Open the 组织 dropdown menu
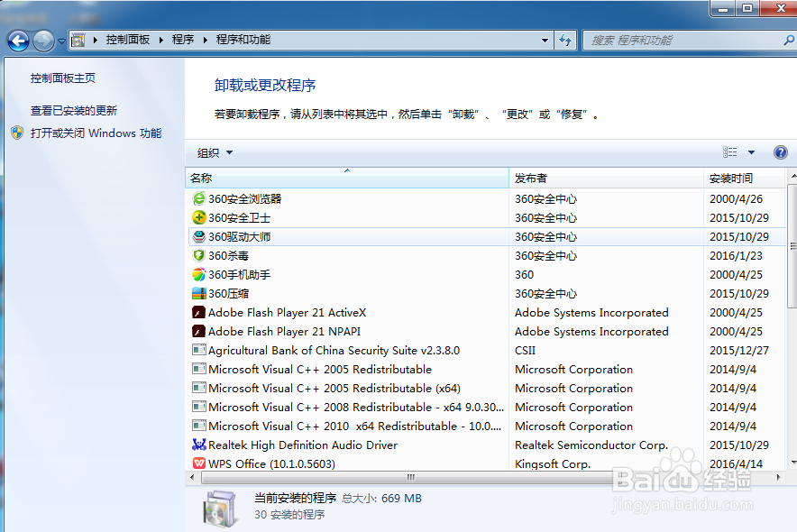797x532 pixels. pyautogui.click(x=215, y=152)
